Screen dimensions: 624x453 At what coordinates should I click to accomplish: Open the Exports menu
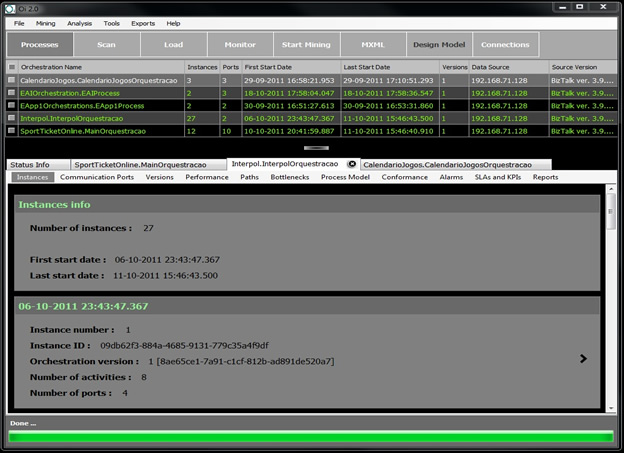point(143,22)
